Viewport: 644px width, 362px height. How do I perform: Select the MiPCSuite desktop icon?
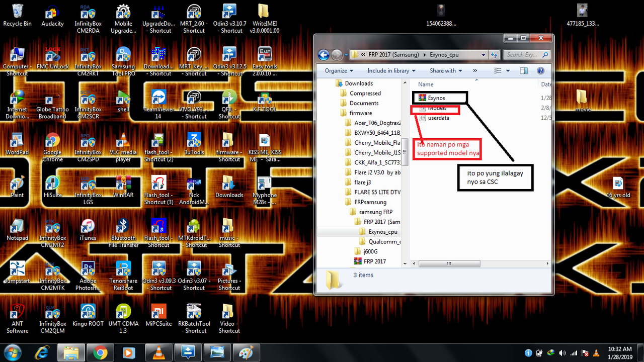158,315
